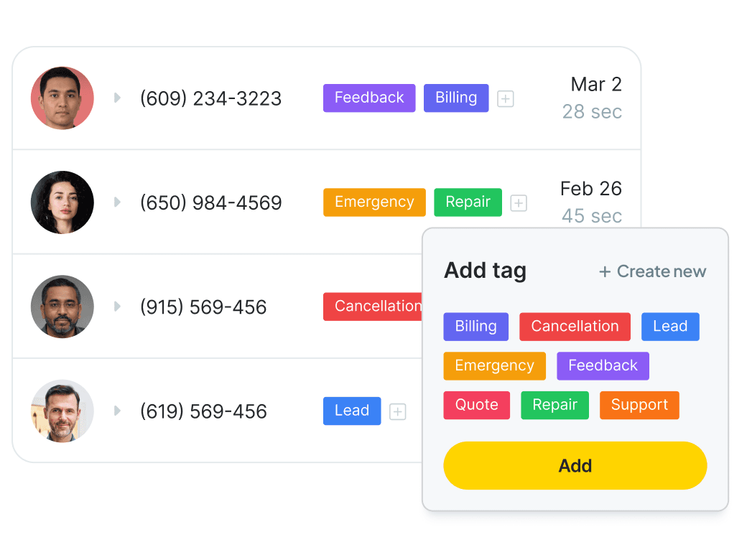Click avatar of (609) 234-3223 caller
The height and width of the screenshot is (560, 747).
pos(62,98)
